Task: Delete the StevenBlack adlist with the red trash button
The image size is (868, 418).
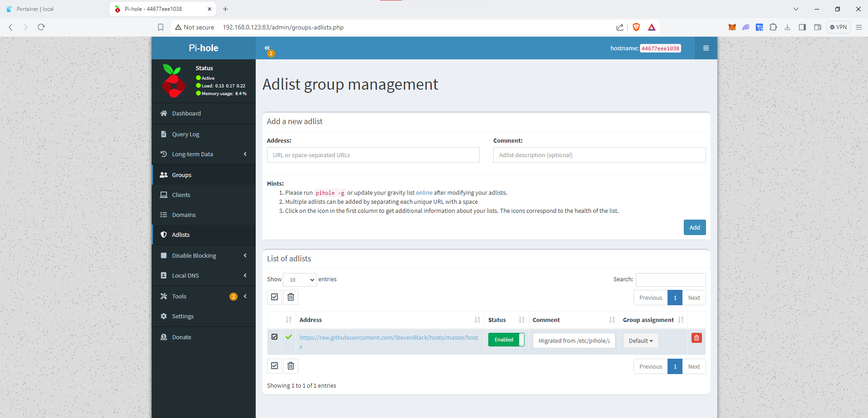Action: click(696, 338)
